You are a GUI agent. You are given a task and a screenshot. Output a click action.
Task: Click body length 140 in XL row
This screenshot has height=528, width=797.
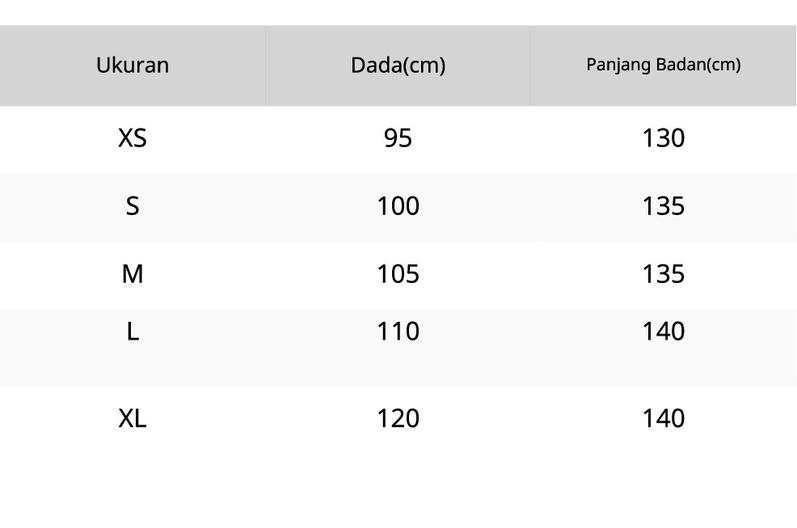point(663,419)
